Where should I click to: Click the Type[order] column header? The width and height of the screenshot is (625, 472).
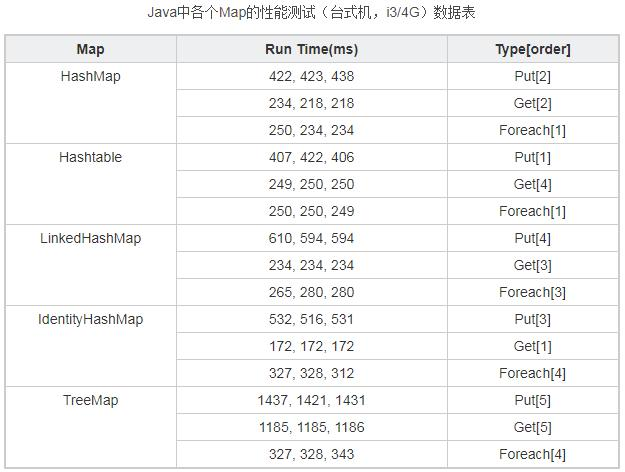532,49
